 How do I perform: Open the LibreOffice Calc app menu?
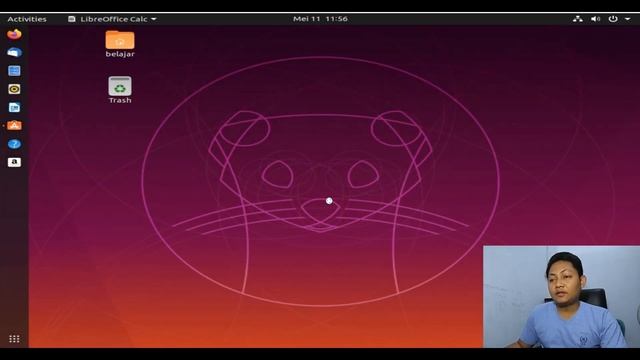coord(112,19)
